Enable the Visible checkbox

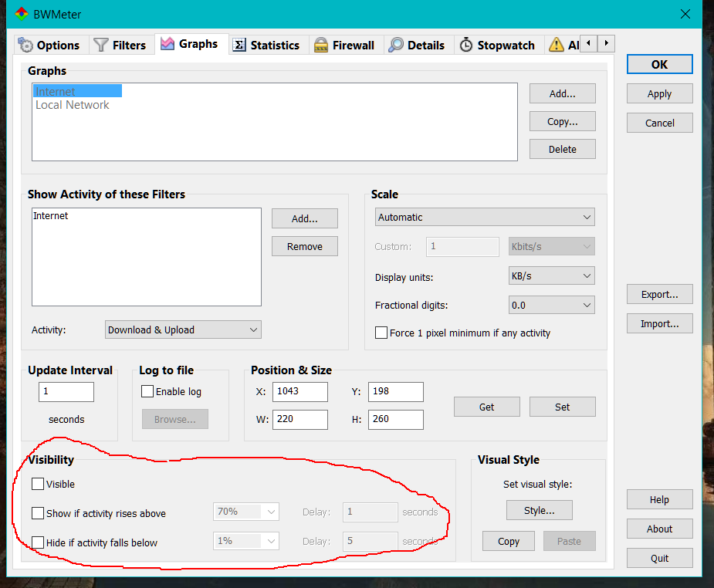coord(38,484)
